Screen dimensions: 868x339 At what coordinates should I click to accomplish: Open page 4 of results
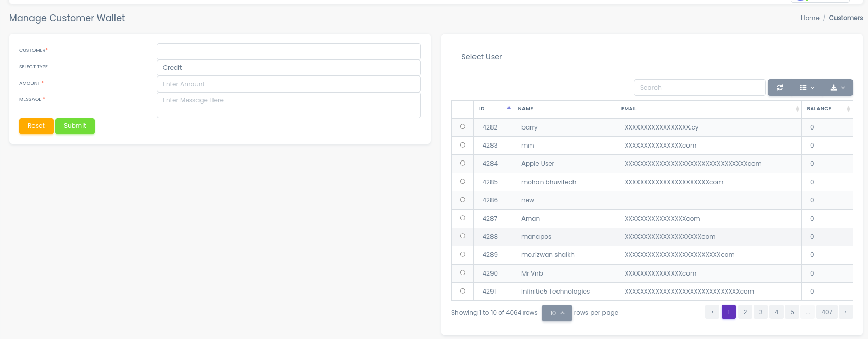(x=776, y=312)
